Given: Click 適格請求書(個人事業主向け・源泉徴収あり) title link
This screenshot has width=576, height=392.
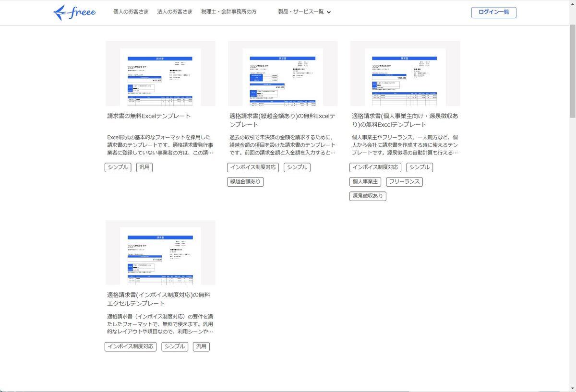Looking at the screenshot, I should (405, 120).
